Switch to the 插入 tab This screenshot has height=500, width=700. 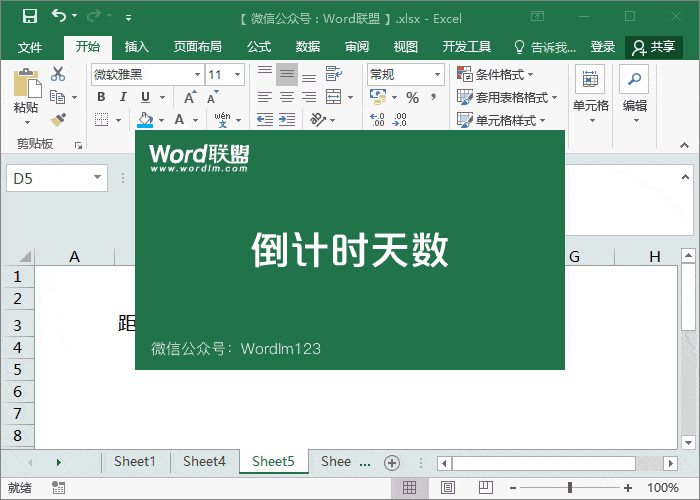[137, 47]
